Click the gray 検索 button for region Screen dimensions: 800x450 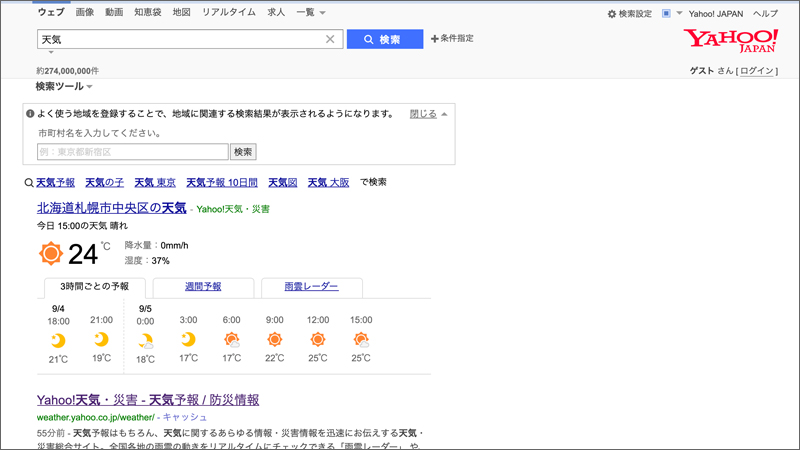point(243,152)
